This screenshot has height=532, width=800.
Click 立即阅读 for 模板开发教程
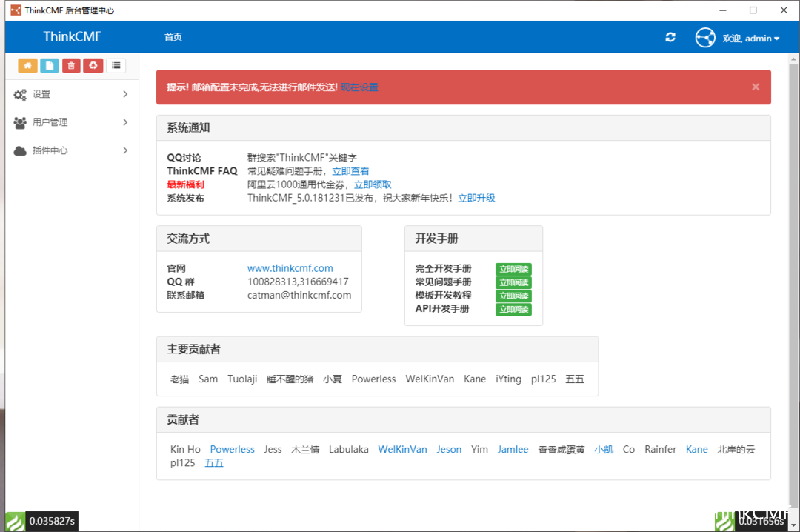pyautogui.click(x=514, y=296)
